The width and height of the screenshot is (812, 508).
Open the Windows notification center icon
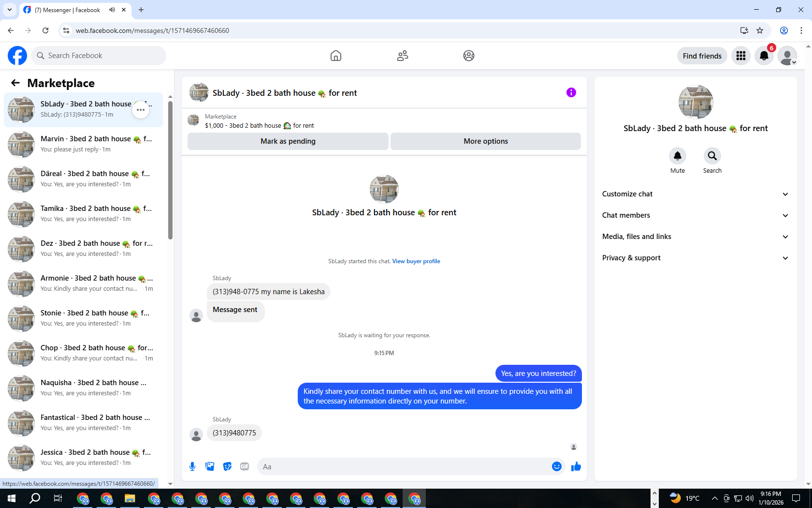coord(796,498)
